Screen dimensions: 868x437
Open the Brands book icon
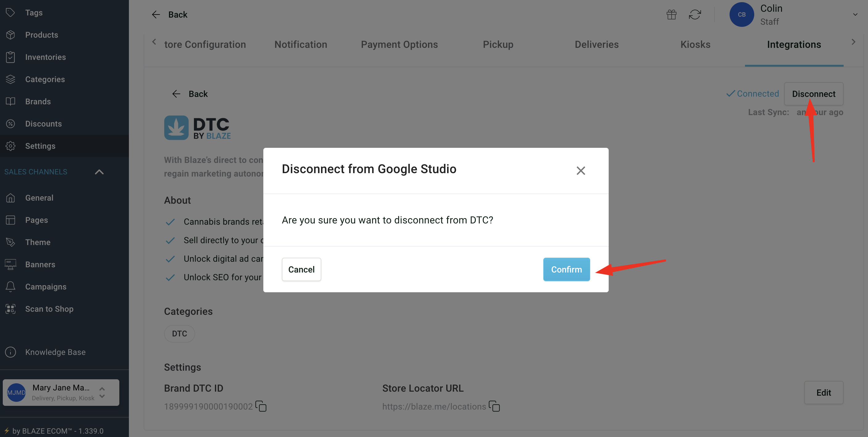click(x=10, y=102)
